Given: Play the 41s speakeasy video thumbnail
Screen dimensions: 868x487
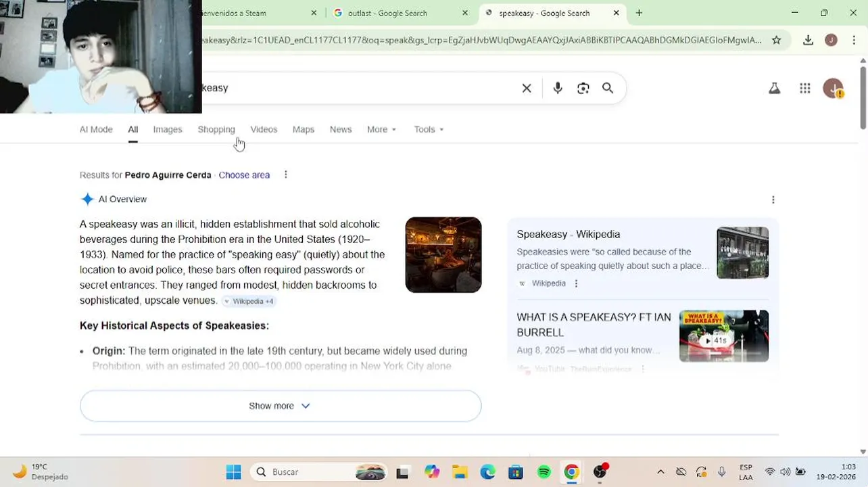Looking at the screenshot, I should click(724, 336).
